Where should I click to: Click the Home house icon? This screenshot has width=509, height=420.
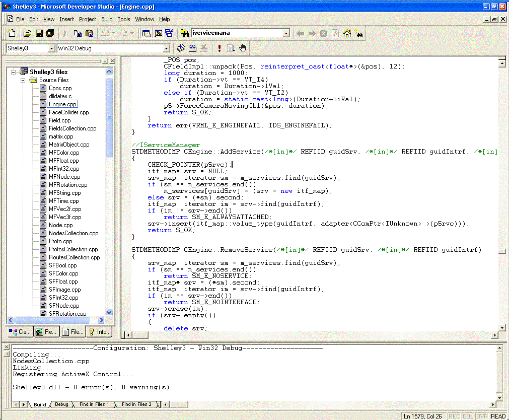(x=347, y=33)
